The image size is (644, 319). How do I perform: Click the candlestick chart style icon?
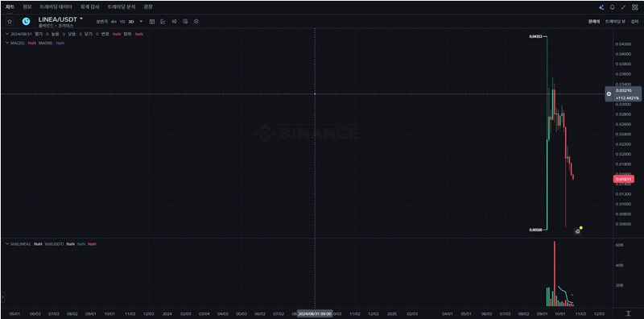[x=174, y=22]
